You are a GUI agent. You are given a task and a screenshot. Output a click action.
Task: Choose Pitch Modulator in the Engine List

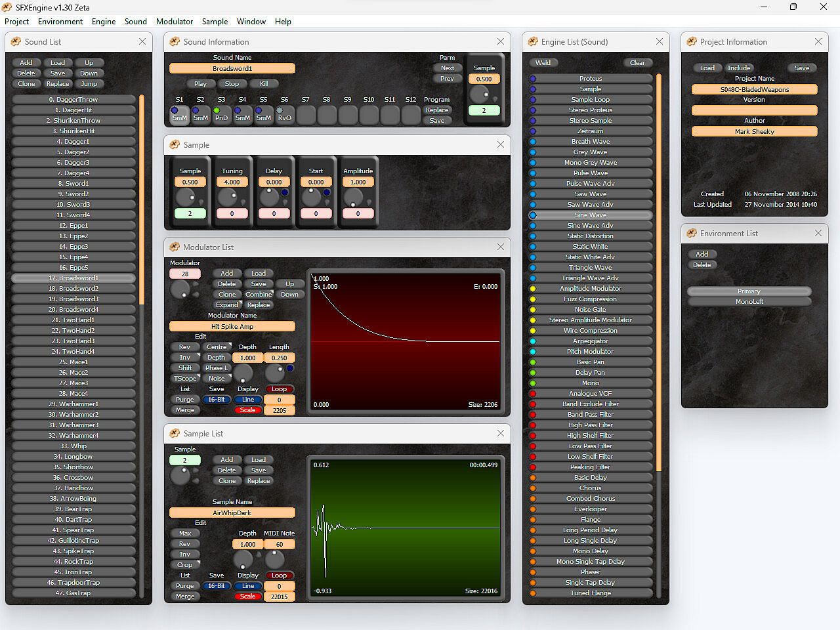[x=590, y=352]
